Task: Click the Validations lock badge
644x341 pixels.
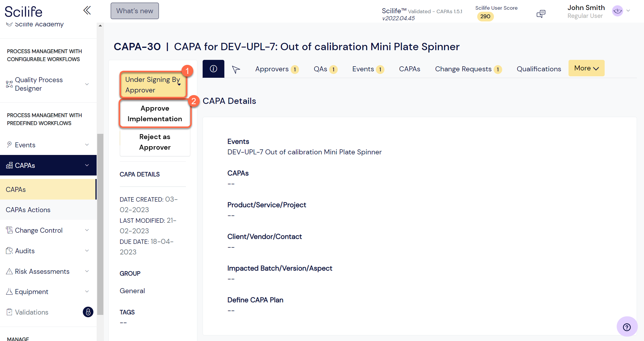Action: 88,312
